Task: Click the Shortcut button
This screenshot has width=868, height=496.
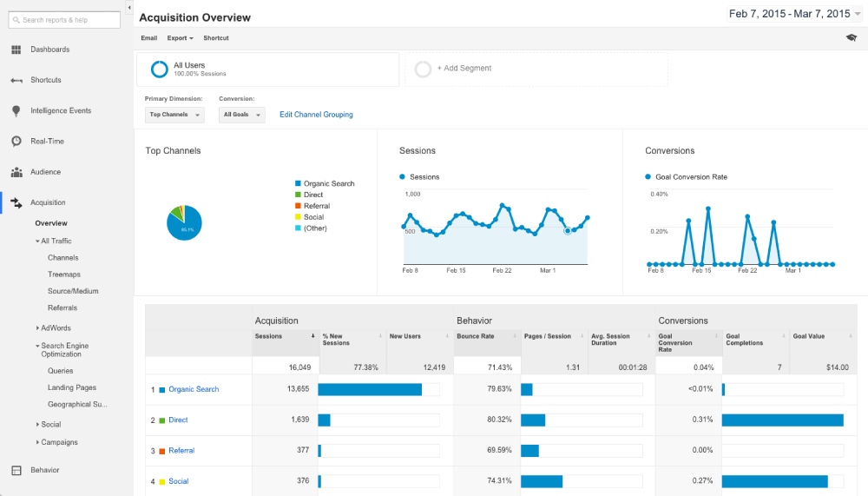Action: [216, 38]
